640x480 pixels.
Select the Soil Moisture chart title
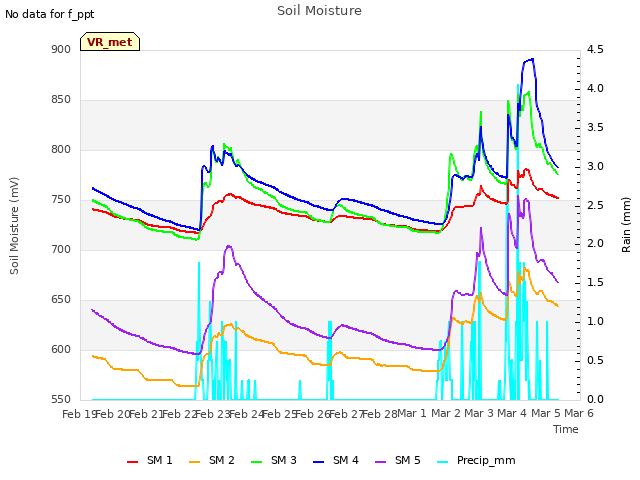(320, 11)
